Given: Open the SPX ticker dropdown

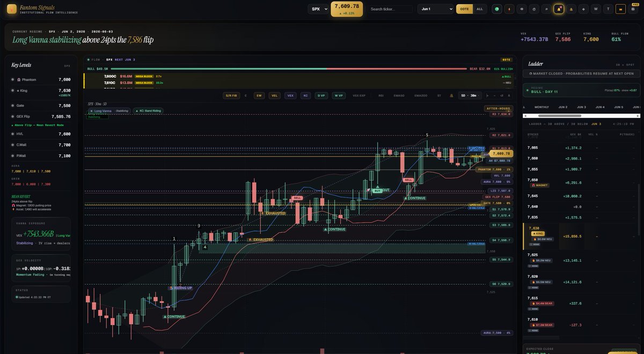Looking at the screenshot, I should click(318, 9).
